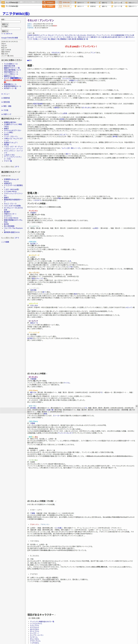Open 杖事務所(Library Of Ruina) link
Screen dimensions: 138x644
[x=11, y=180]
